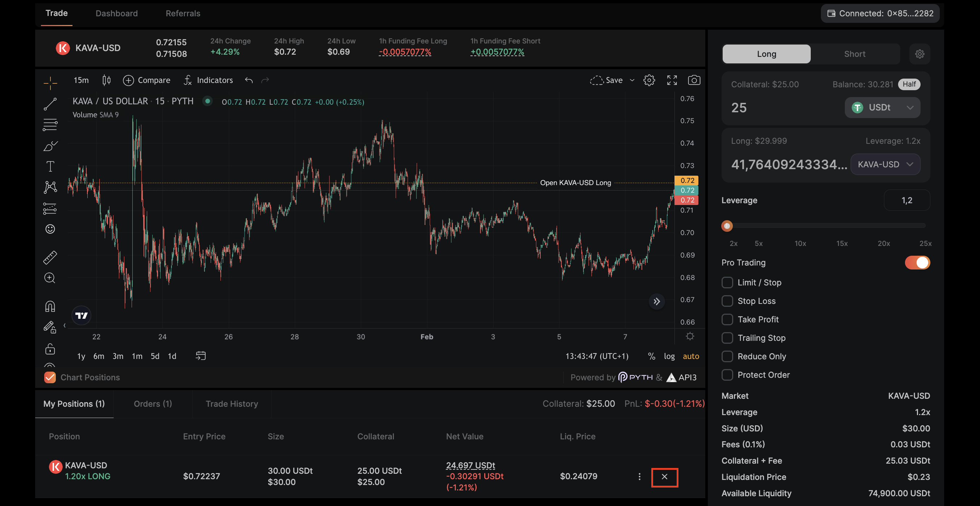Open the My Positions (1) tab

(74, 404)
